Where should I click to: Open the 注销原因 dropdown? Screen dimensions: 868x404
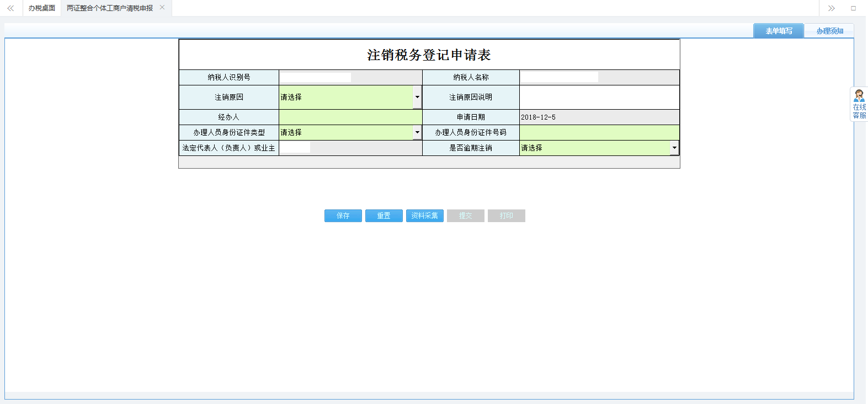417,98
